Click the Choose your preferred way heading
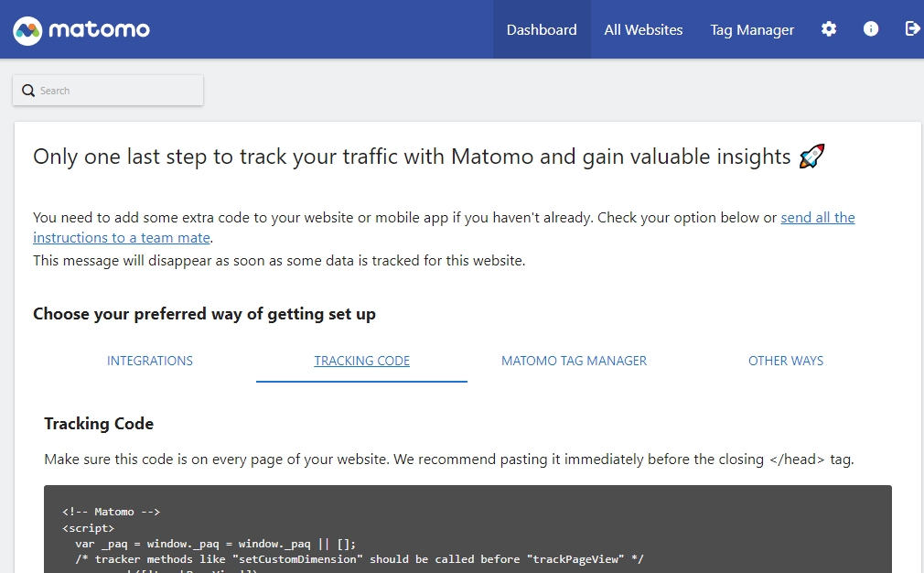The image size is (924, 573). click(x=204, y=314)
